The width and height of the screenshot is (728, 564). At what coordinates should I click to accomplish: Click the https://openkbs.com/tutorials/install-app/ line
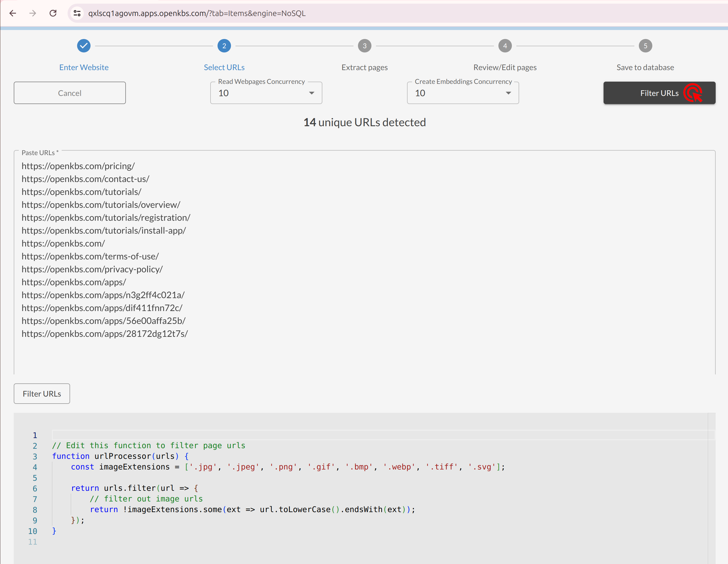[104, 231]
